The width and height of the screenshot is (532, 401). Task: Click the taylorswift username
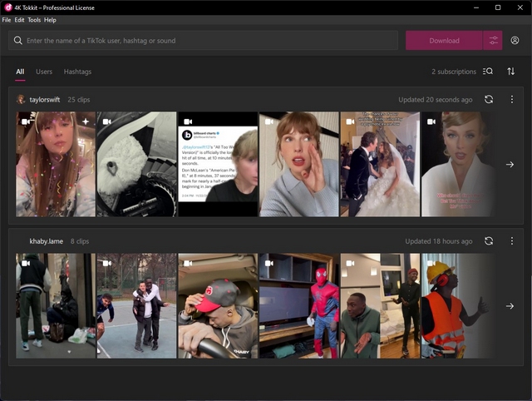(x=44, y=100)
